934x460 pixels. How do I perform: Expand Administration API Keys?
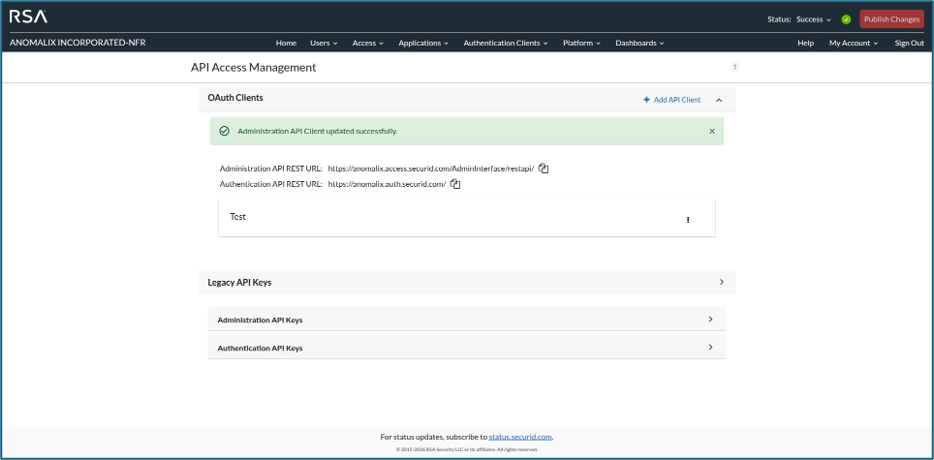tap(710, 319)
